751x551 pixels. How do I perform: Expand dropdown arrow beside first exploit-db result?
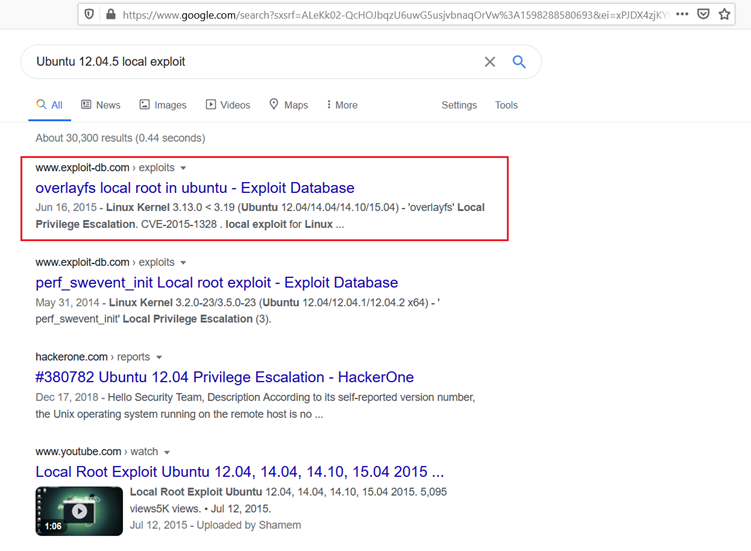coord(183,168)
